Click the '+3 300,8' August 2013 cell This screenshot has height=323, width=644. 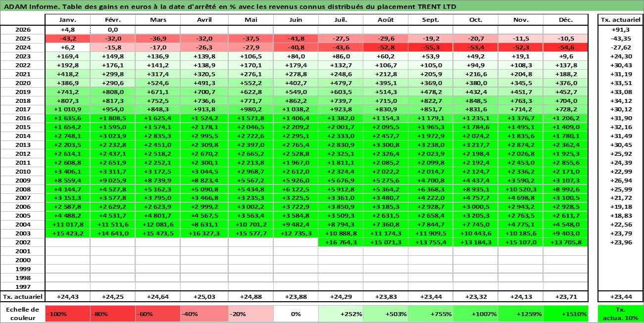tap(386, 145)
